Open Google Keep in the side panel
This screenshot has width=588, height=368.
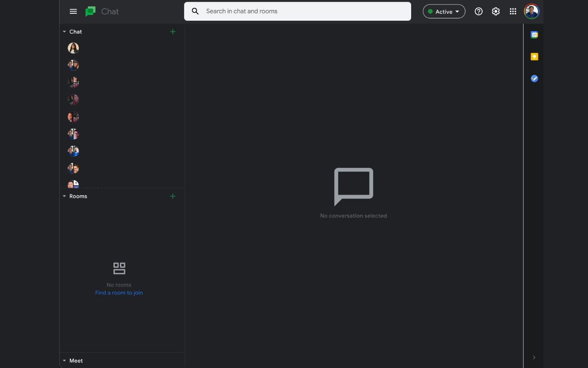[x=534, y=56]
